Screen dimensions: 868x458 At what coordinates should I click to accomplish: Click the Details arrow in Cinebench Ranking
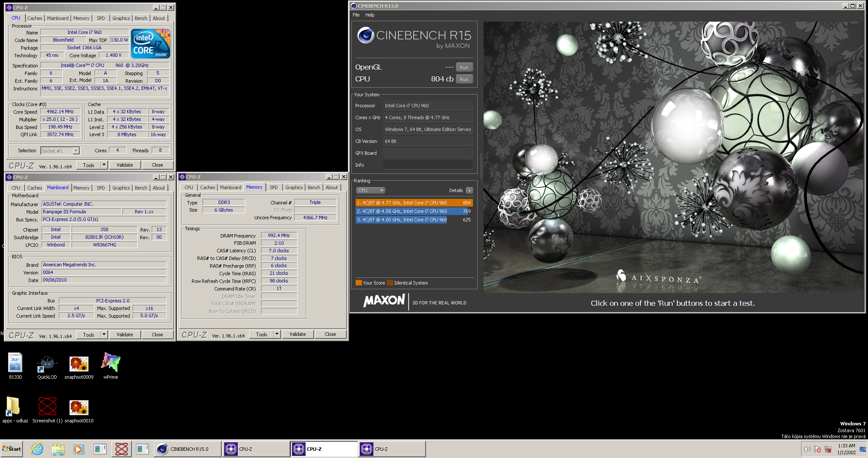[470, 190]
